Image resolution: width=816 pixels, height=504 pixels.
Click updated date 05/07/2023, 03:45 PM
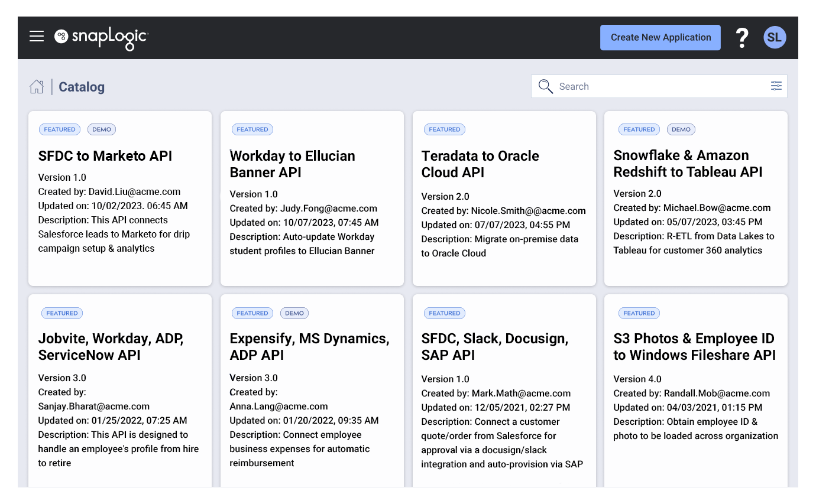714,222
